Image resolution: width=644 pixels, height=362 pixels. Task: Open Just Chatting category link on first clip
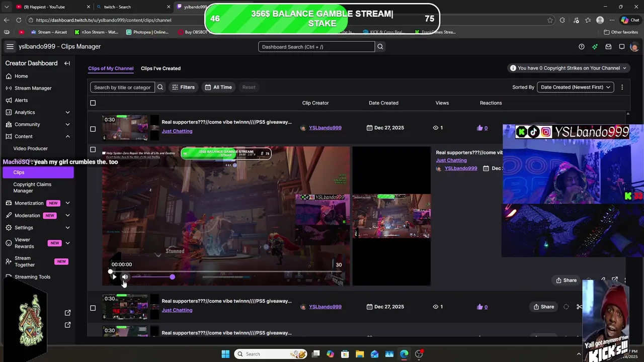177,131
